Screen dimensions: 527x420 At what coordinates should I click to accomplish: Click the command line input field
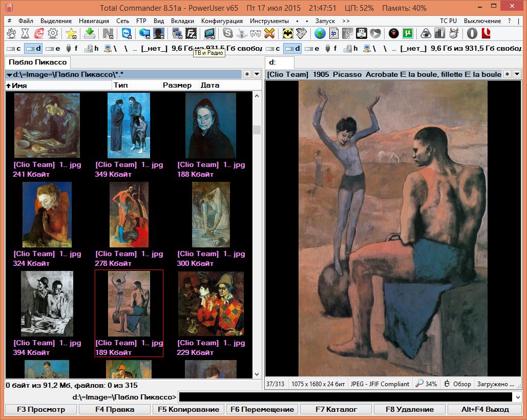346,397
